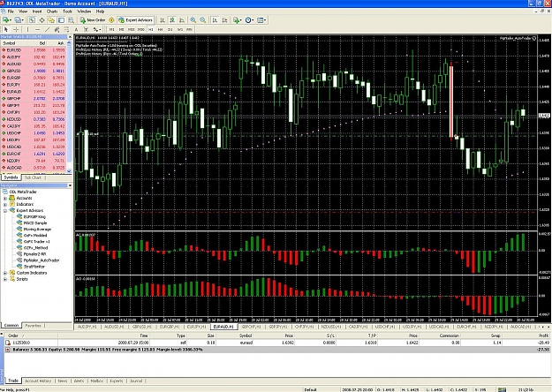
Task: Open the New Chart toolbar icon
Action: pyautogui.click(x=7, y=20)
